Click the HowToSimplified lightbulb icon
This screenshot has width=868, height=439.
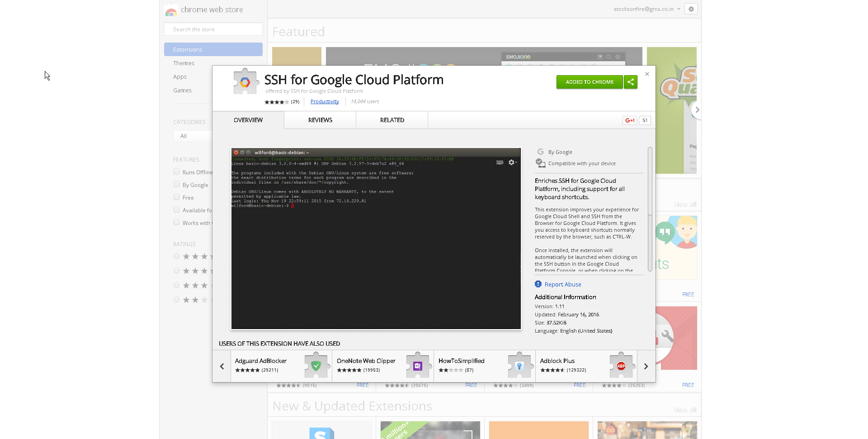(520, 366)
